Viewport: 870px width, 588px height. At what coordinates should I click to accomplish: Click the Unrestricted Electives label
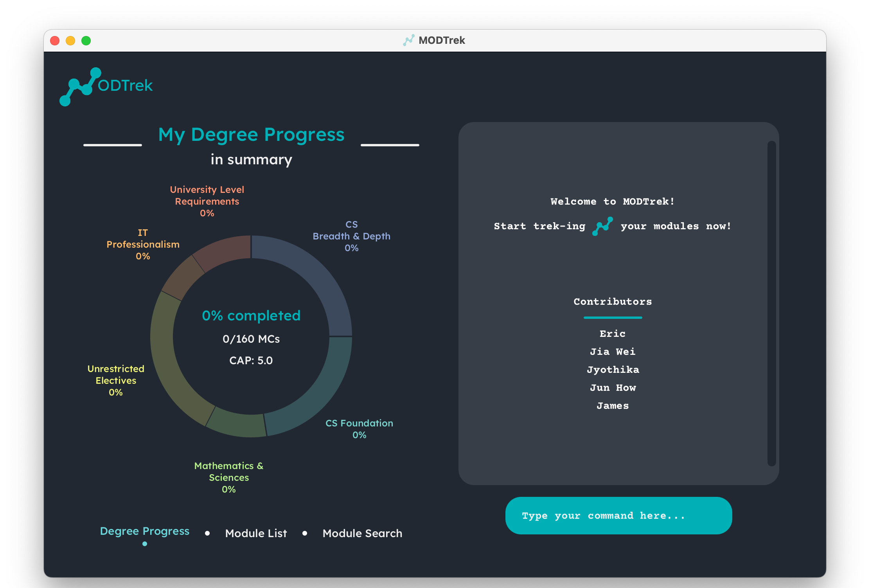coord(116,380)
